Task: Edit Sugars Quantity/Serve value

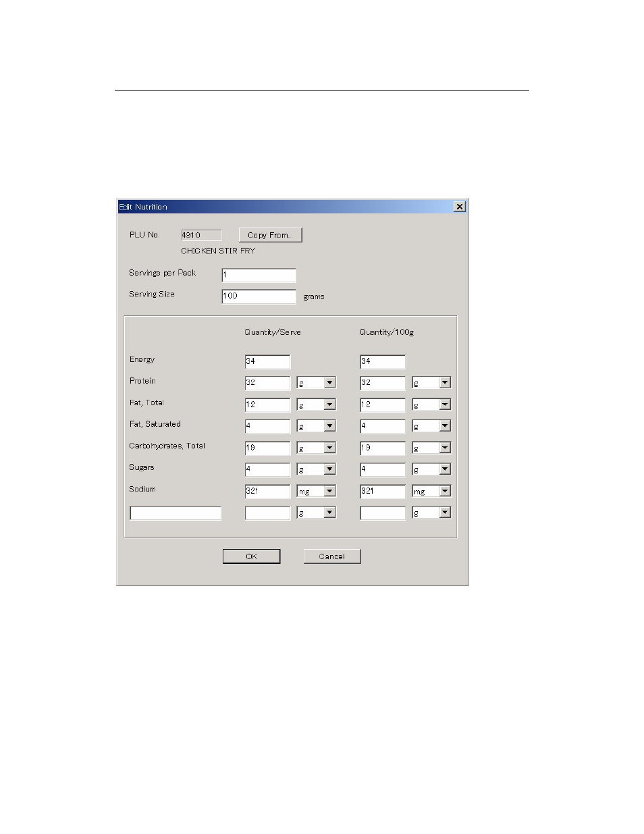Action: pyautogui.click(x=267, y=469)
